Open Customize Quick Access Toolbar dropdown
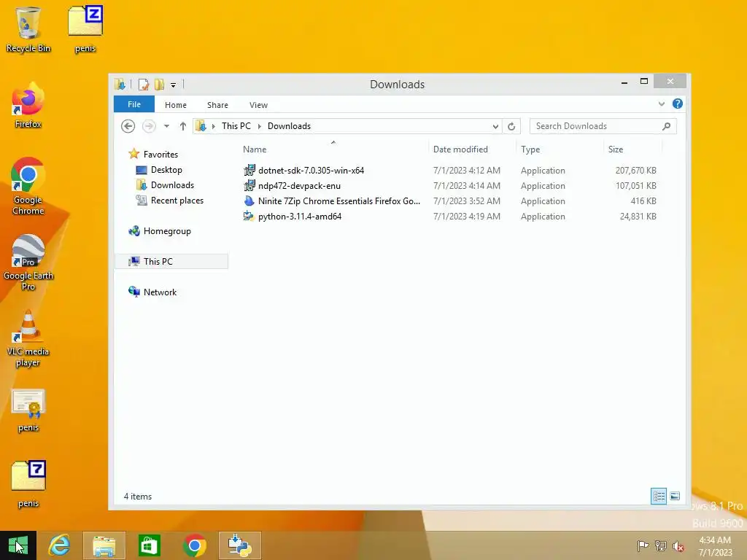The image size is (747, 560). [x=174, y=85]
